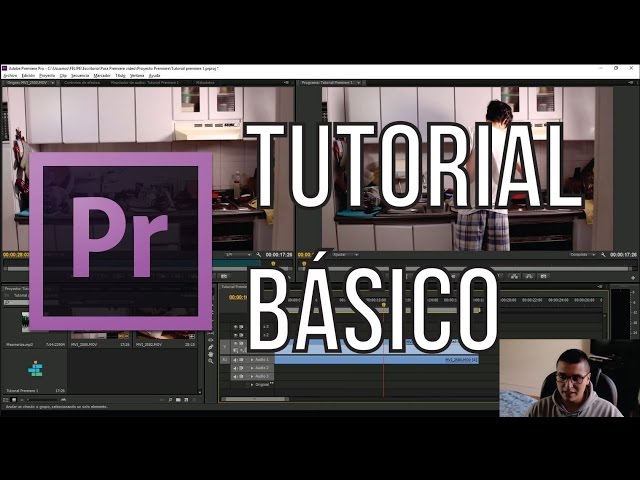The height and width of the screenshot is (480, 640).
Task: Click Program monitor Extract button
Action: click(x=529, y=276)
